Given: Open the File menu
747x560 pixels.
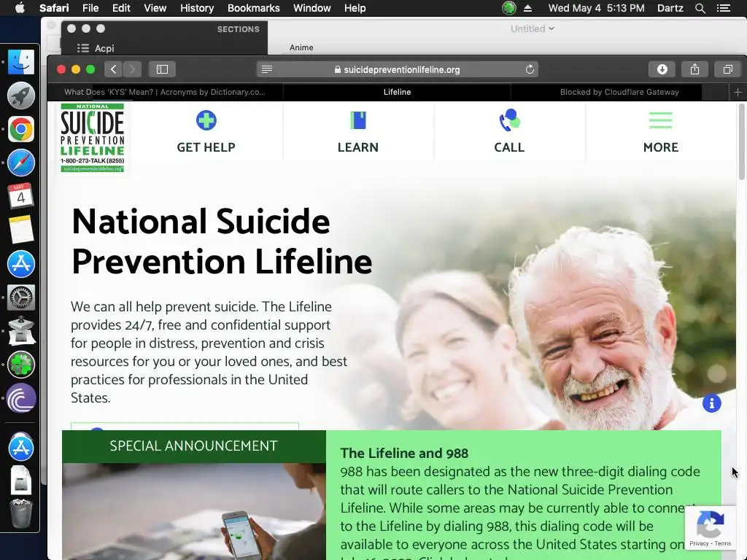Looking at the screenshot, I should 90,8.
